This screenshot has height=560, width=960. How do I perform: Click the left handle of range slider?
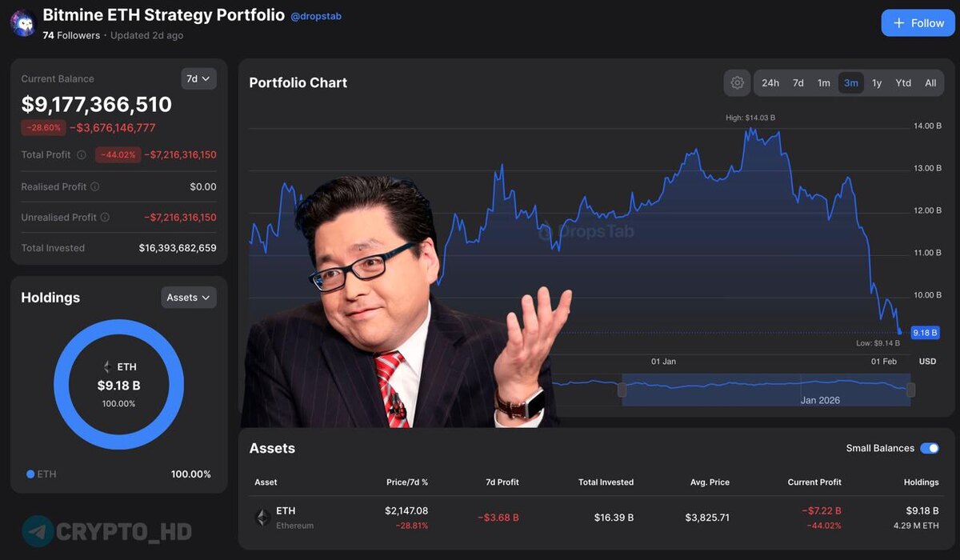(x=622, y=390)
